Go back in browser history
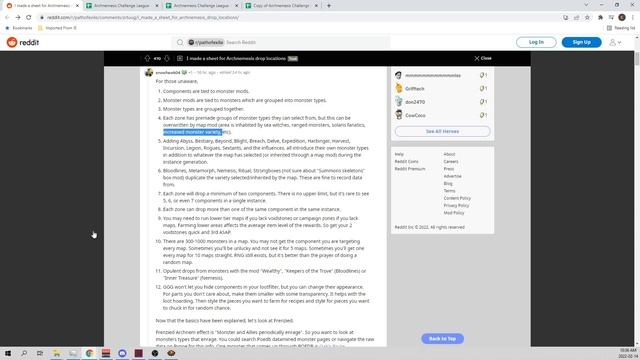This screenshot has height=360, width=640. coord(7,18)
